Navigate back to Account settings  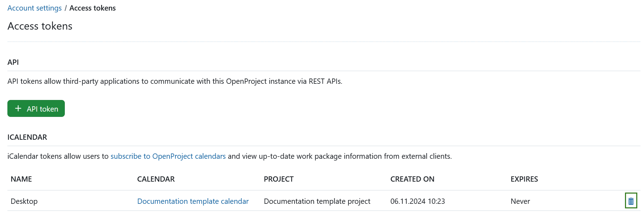[x=34, y=8]
